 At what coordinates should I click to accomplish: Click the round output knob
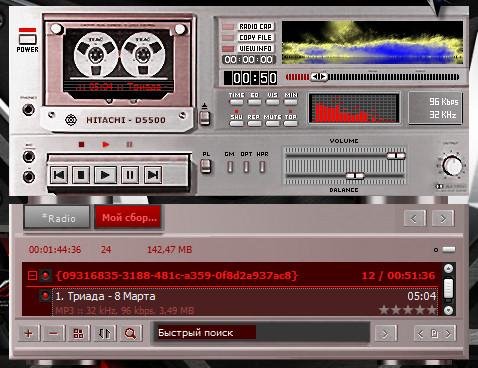(452, 166)
